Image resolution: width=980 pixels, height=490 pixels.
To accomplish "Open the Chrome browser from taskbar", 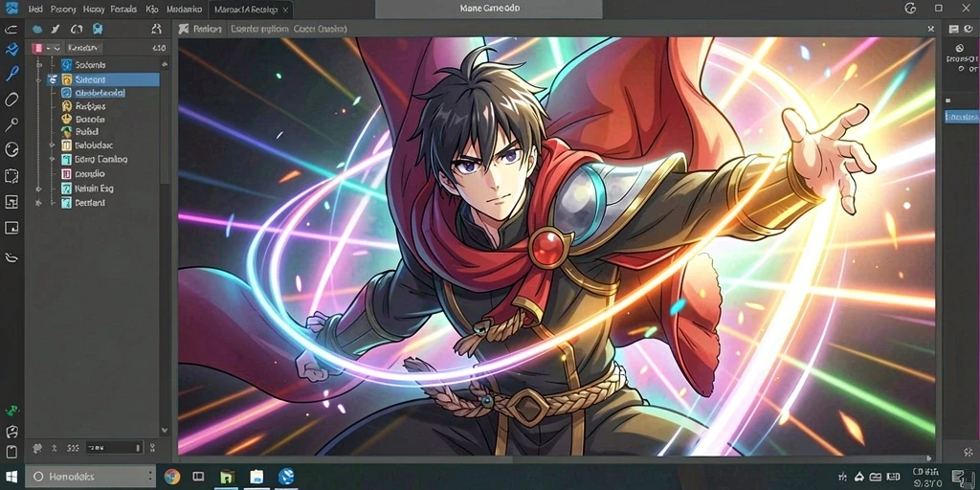I will tap(172, 477).
